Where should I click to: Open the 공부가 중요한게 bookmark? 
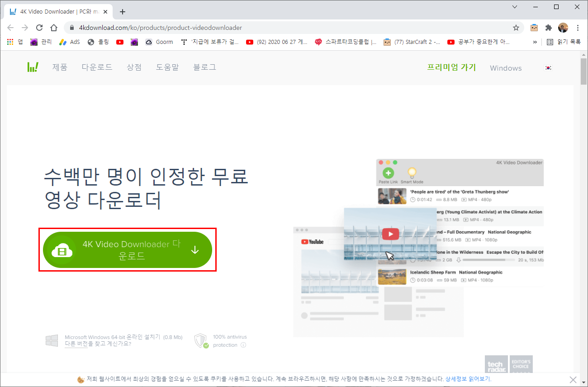[x=479, y=42]
